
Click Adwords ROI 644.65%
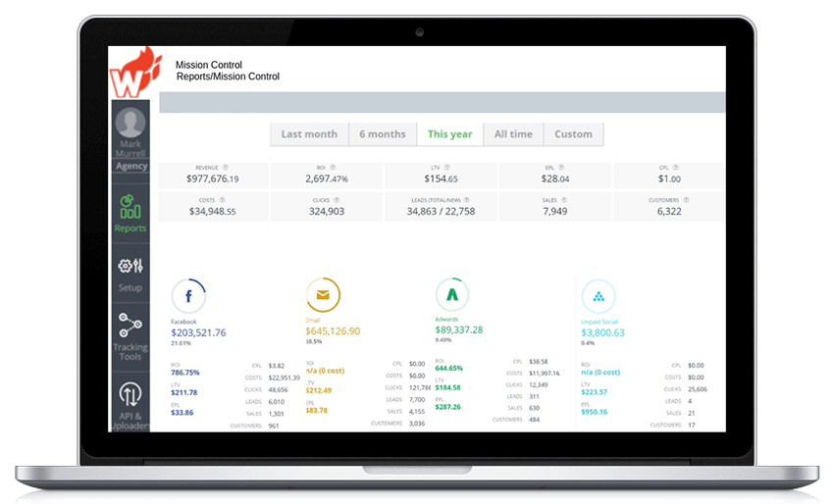coord(449,369)
